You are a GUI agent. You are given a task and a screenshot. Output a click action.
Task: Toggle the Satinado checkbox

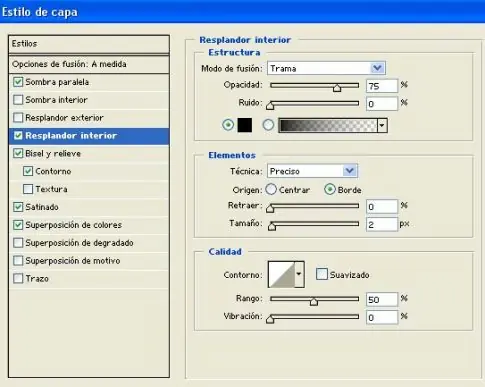pos(18,207)
